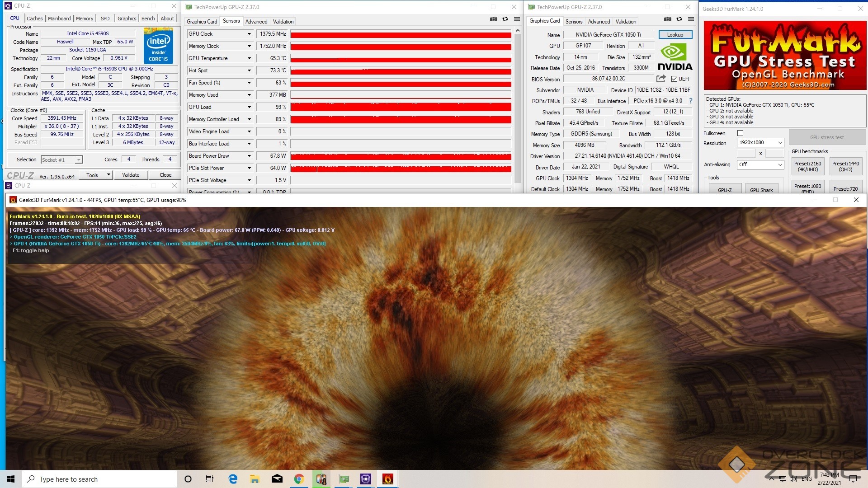Image resolution: width=868 pixels, height=488 pixels.
Task: Click the GPU-Z Sensors window screenshot camera icon
Action: coord(493,19)
